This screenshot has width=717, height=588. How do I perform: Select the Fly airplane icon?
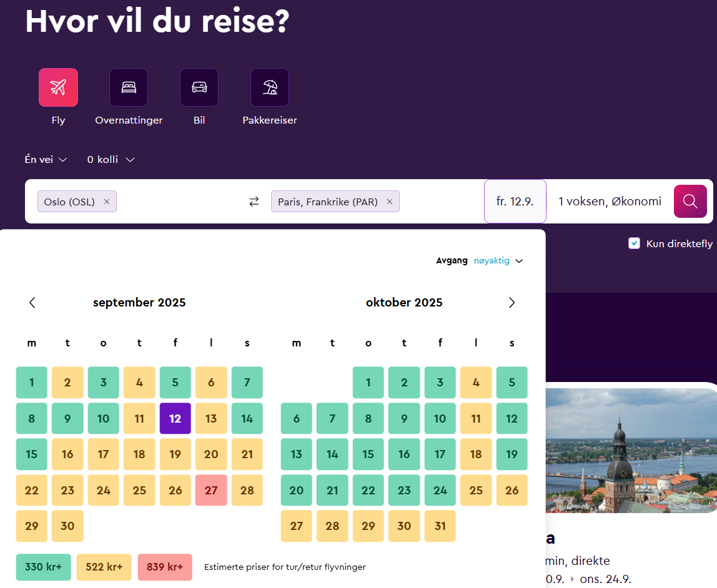58,87
